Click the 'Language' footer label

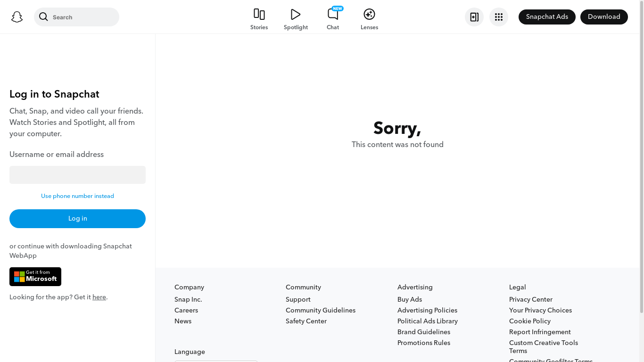pos(190,352)
